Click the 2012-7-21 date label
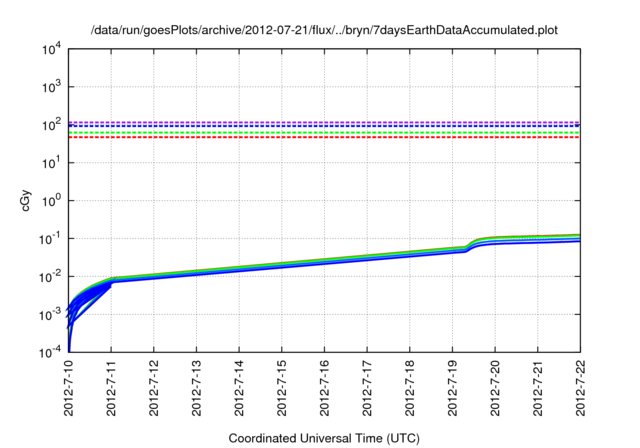 point(538,388)
